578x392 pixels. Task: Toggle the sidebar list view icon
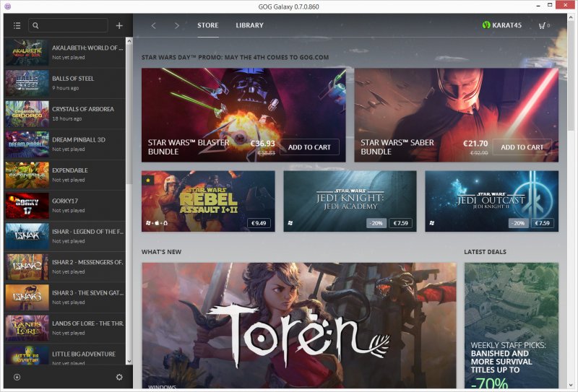[17, 25]
